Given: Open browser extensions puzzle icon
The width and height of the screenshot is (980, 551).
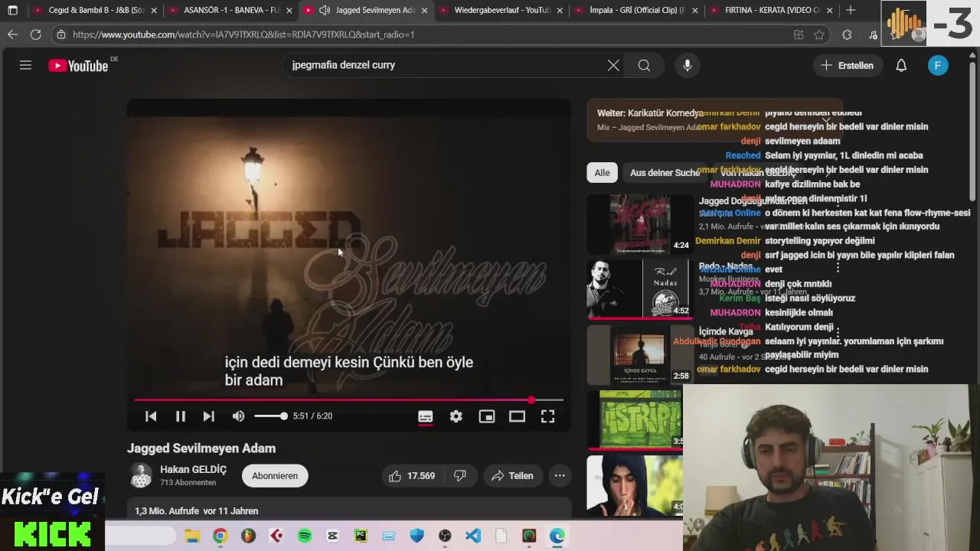Looking at the screenshot, I should 847,34.
